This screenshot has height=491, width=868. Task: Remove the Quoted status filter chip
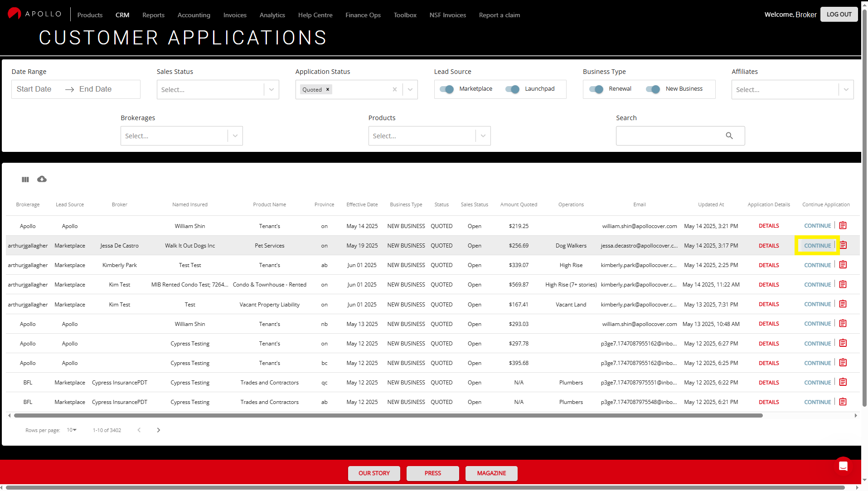point(328,89)
